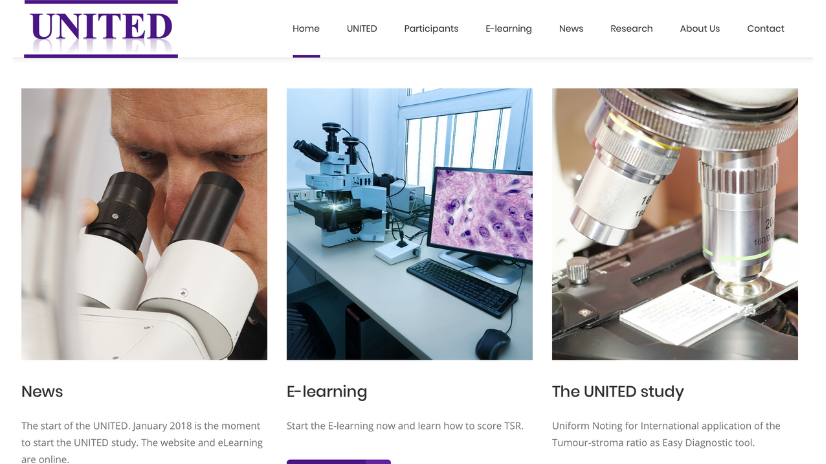Open the microscope objective lenses image
This screenshot has width=826, height=464.
(675, 224)
